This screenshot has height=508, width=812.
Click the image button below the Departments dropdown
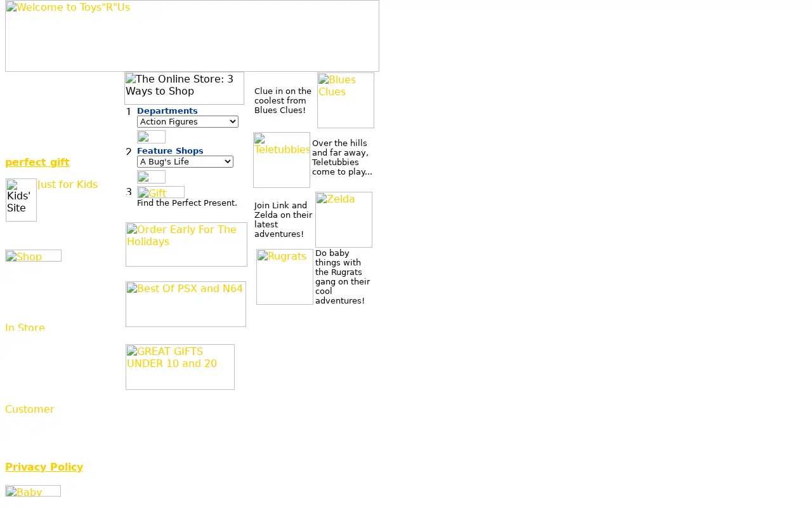[x=151, y=137]
